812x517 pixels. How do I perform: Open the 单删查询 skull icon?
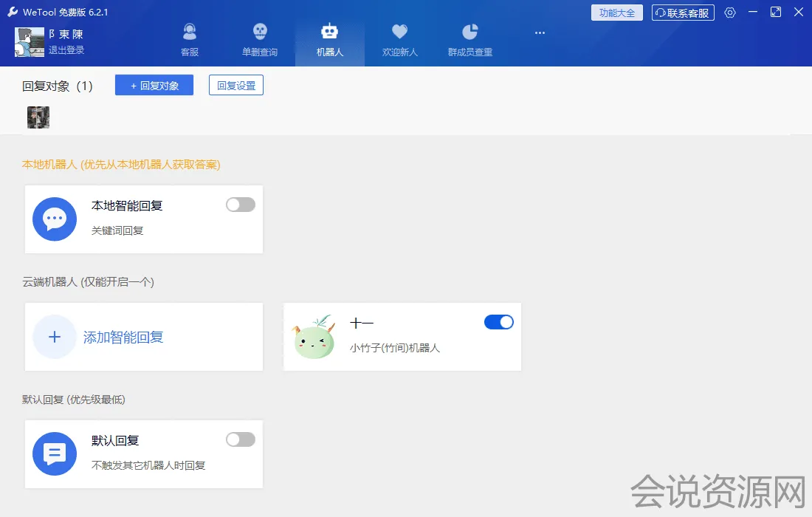(x=260, y=32)
